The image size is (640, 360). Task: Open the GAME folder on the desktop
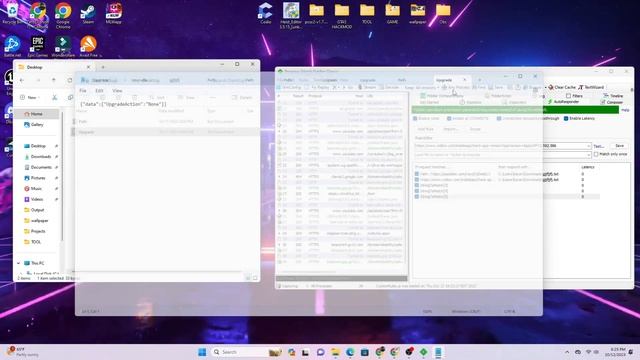[x=392, y=13]
